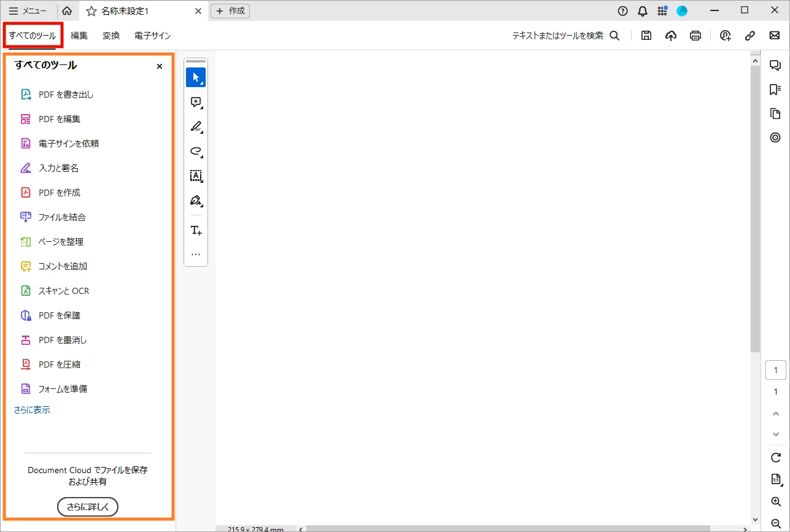Click the zoom out magnifier icon
This screenshot has width=790, height=532.
click(775, 523)
